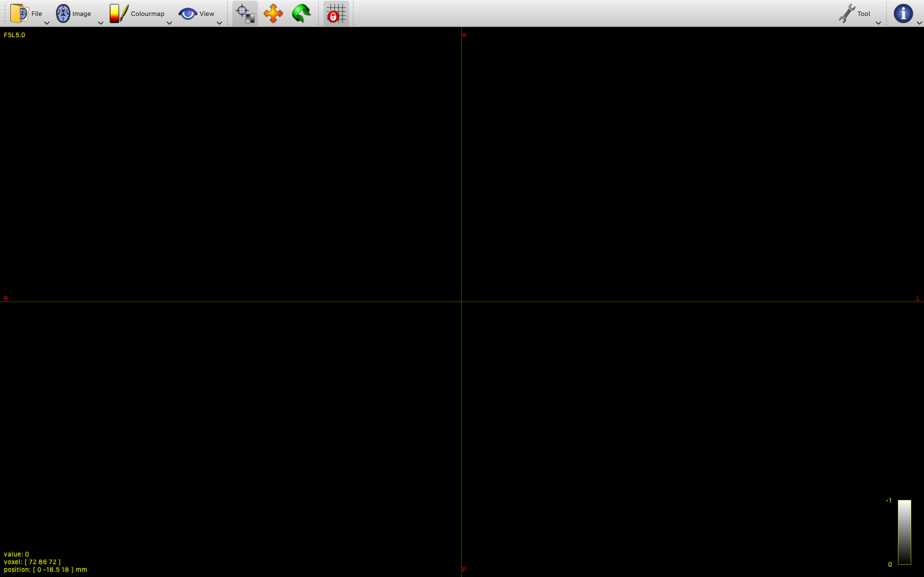The image size is (924, 577).
Task: Click the grayscale intensity colorbar
Action: pyautogui.click(x=904, y=532)
